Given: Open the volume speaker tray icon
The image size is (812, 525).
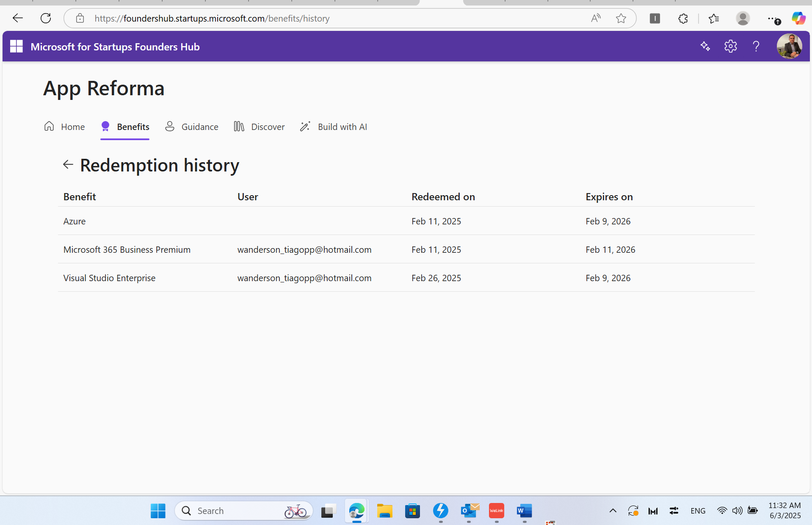Looking at the screenshot, I should pyautogui.click(x=737, y=511).
